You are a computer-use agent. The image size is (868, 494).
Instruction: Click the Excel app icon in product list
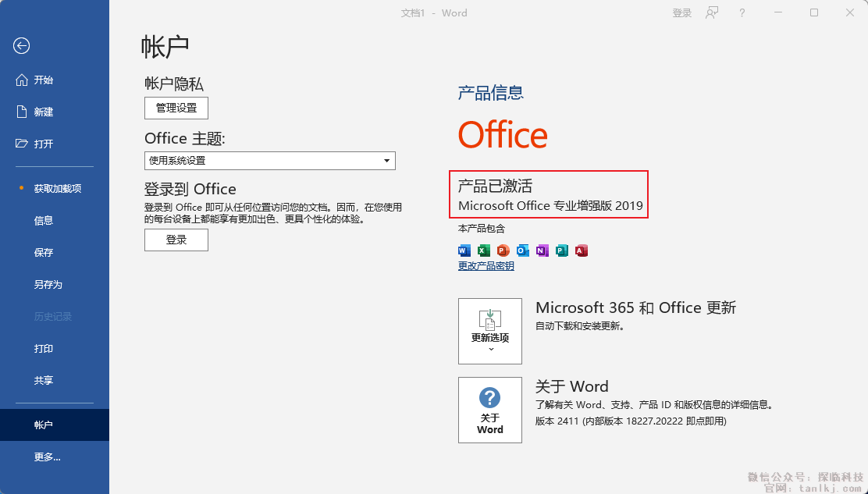click(484, 251)
